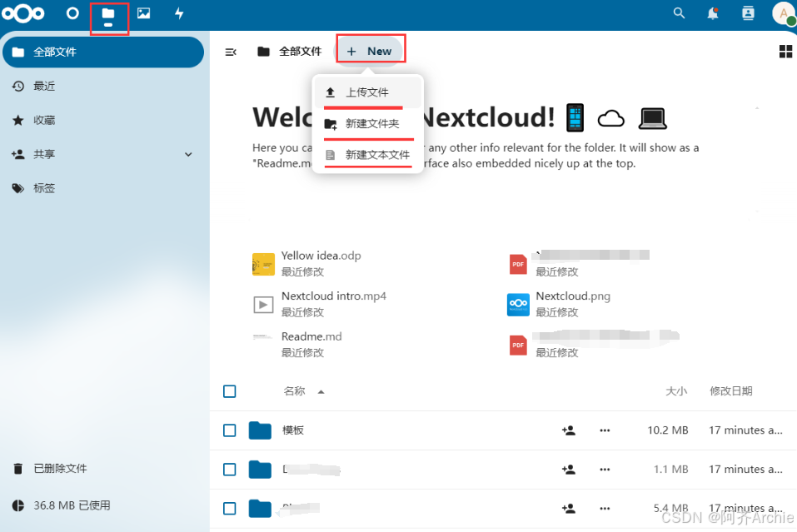Screen dimensions: 797x532
Task: Select 全部文件 in the sidebar
Action: click(x=103, y=52)
